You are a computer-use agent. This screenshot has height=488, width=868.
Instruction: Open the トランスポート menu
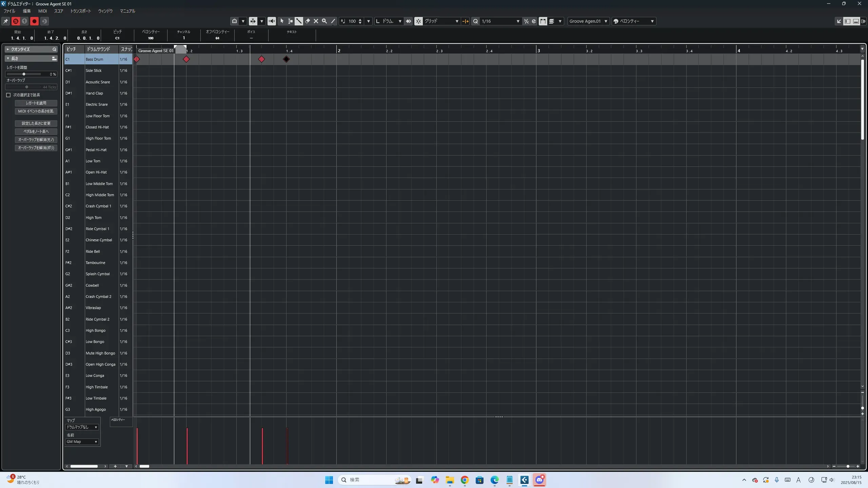[x=81, y=11]
